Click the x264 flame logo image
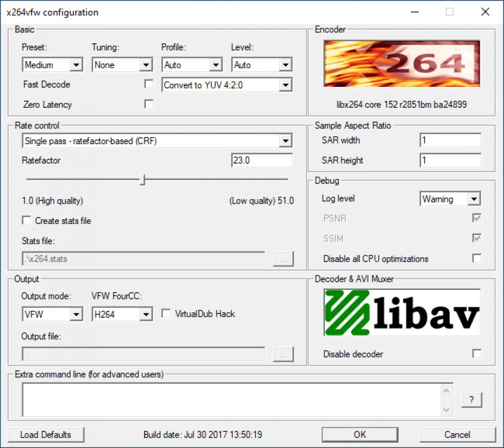The width and height of the screenshot is (504, 448). [402, 64]
